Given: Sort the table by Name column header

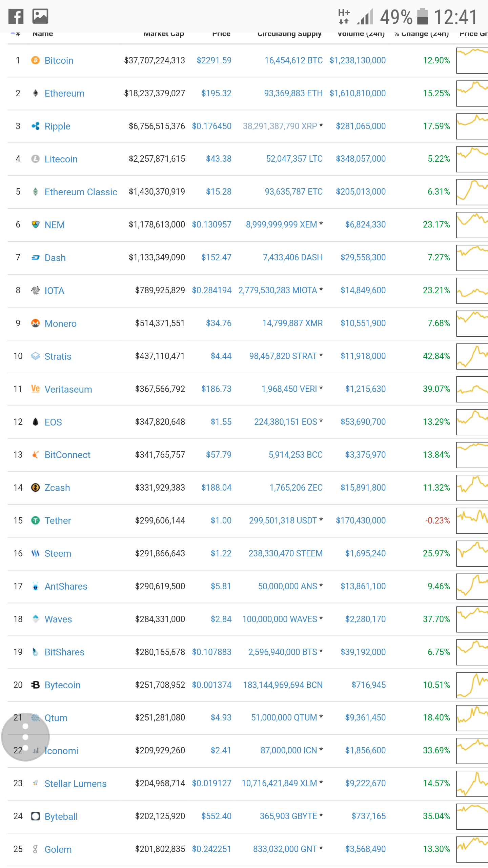Looking at the screenshot, I should (x=43, y=34).
